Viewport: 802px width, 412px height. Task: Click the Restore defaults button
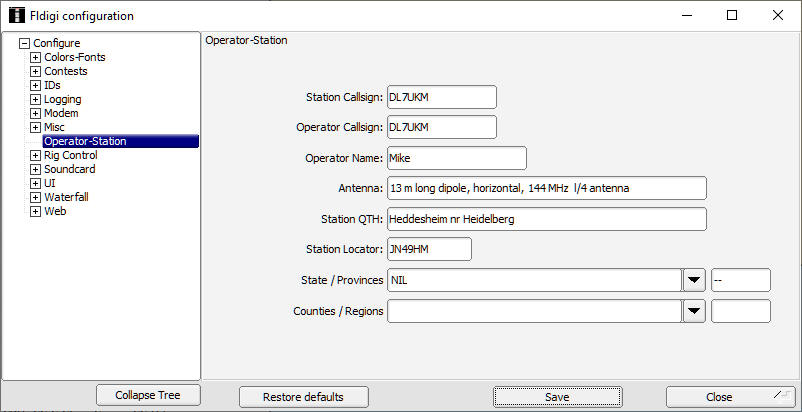coord(302,397)
